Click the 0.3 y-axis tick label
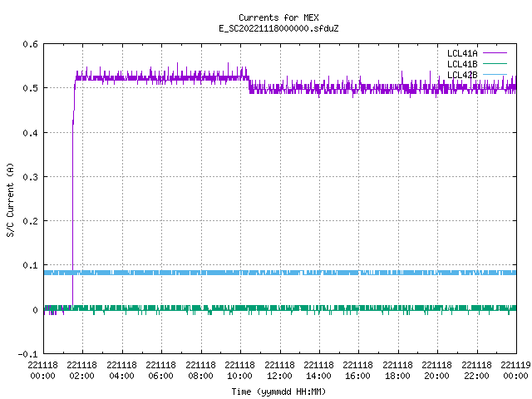 [x=30, y=177]
